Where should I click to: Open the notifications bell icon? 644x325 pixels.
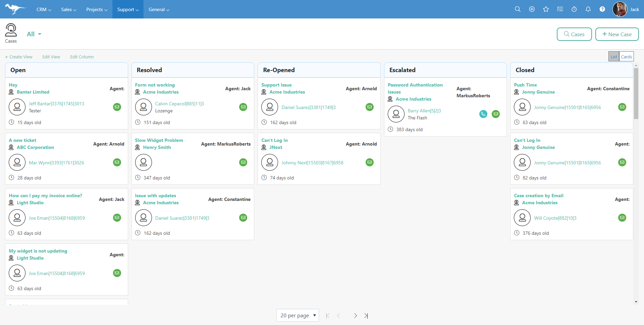coord(588,9)
